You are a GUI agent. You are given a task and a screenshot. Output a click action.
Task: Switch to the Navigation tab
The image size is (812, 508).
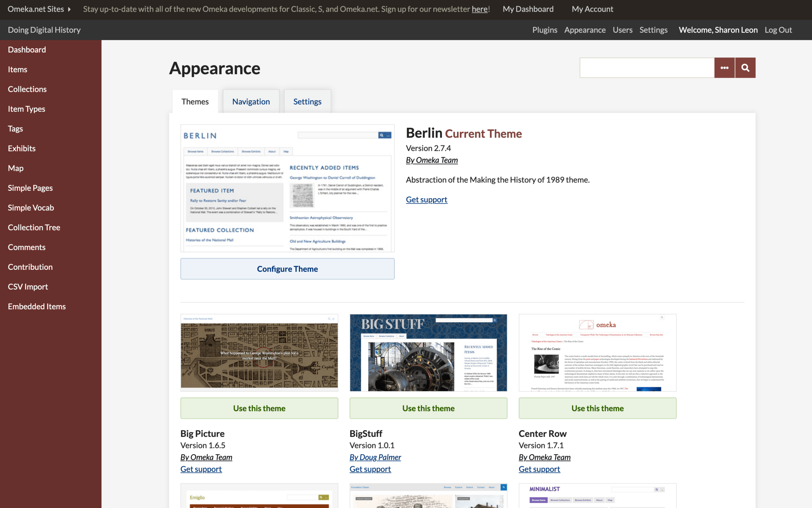[x=251, y=102]
